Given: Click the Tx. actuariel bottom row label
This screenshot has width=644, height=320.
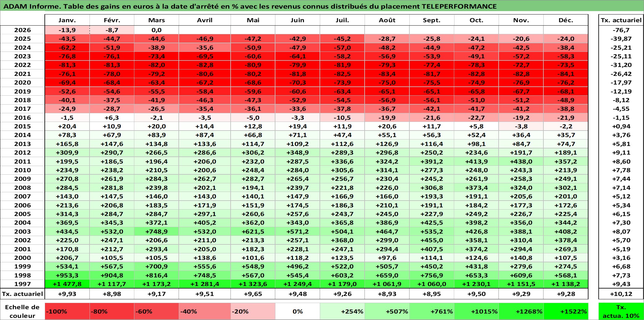Looking at the screenshot, I should pyautogui.click(x=23, y=294).
